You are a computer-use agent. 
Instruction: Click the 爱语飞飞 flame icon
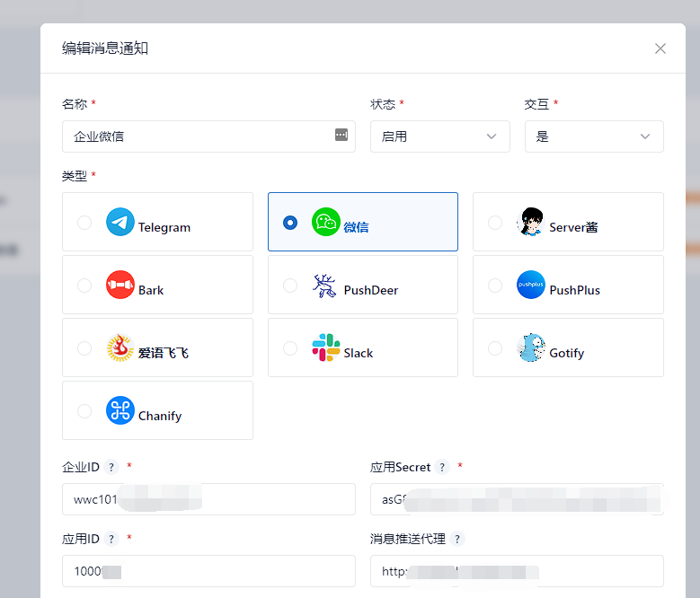[x=120, y=347]
